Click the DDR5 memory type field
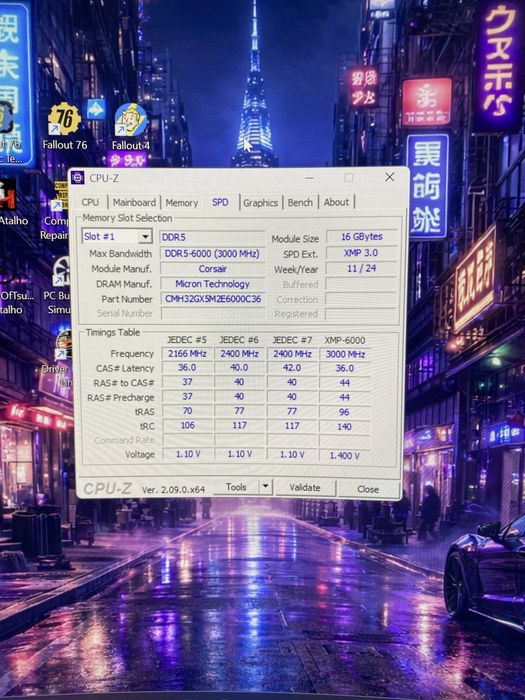The width and height of the screenshot is (525, 700). tap(212, 237)
